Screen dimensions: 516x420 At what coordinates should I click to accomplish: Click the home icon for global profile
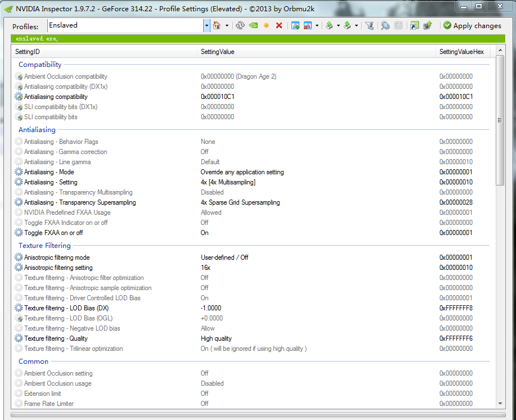click(217, 25)
